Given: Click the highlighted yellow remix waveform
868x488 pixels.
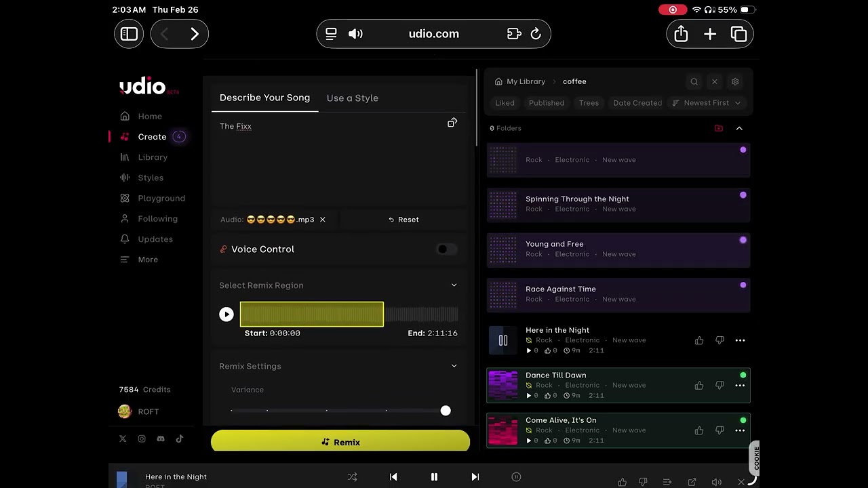Looking at the screenshot, I should coord(312,314).
